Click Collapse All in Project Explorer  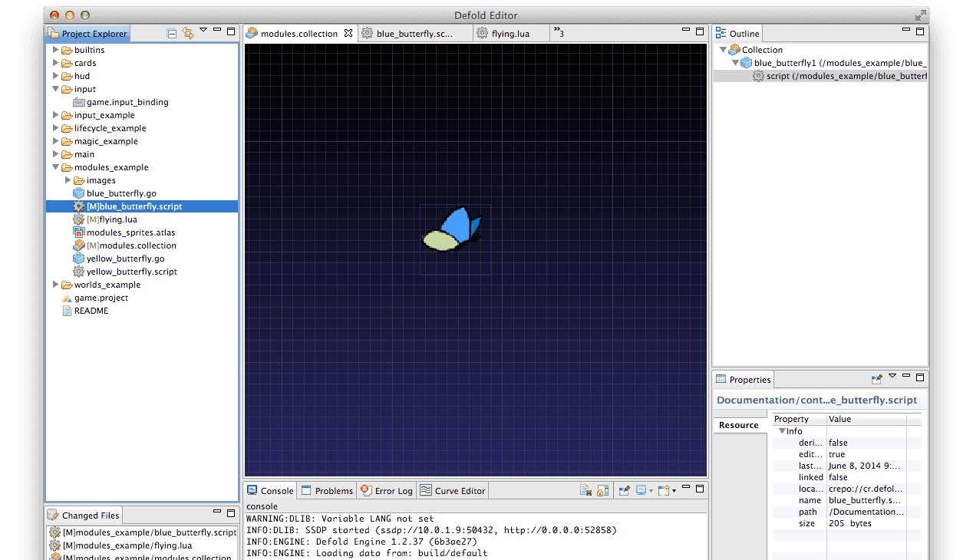click(x=172, y=33)
